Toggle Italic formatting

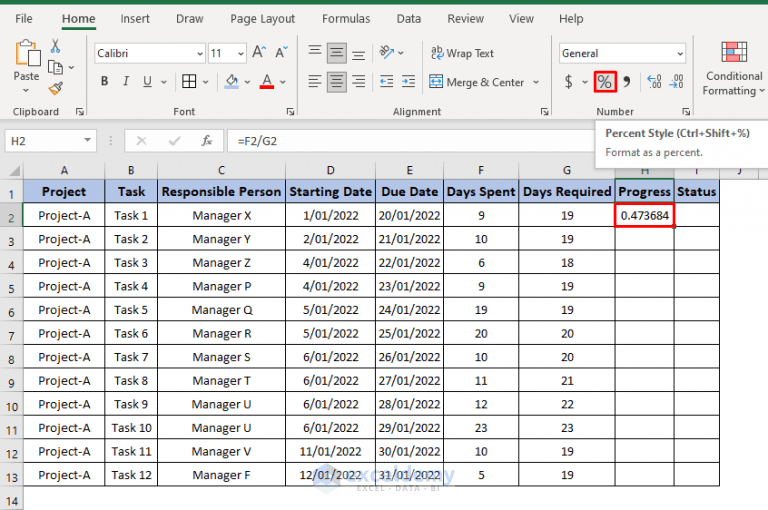pos(126,81)
